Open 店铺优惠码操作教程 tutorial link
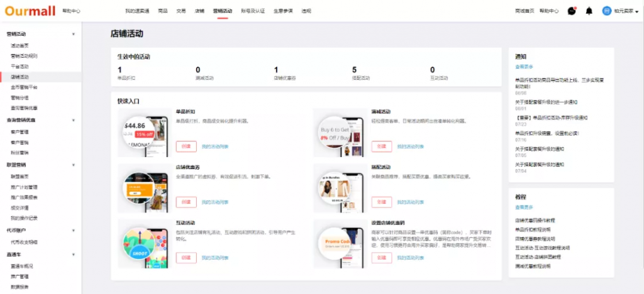Image resolution: width=644 pixels, height=294 pixels. 535,220
